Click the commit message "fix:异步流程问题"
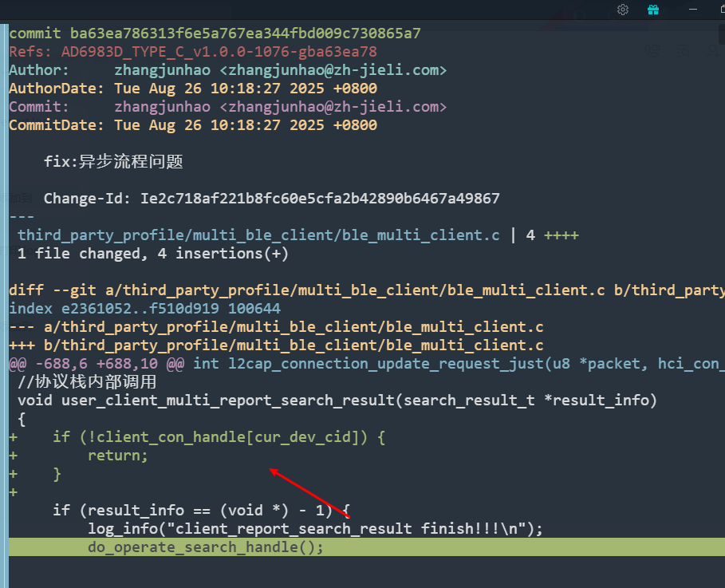The height and width of the screenshot is (588, 725). pyautogui.click(x=113, y=162)
